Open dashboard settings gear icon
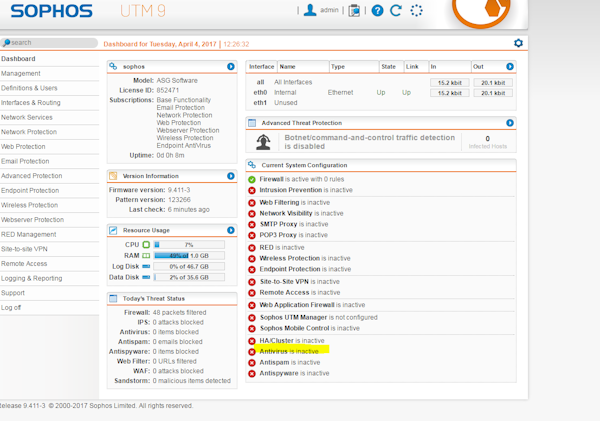The width and height of the screenshot is (600, 421). 518,43
